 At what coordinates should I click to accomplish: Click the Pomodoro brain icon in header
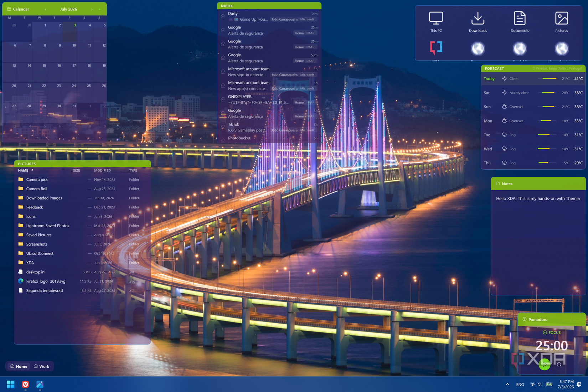click(524, 319)
